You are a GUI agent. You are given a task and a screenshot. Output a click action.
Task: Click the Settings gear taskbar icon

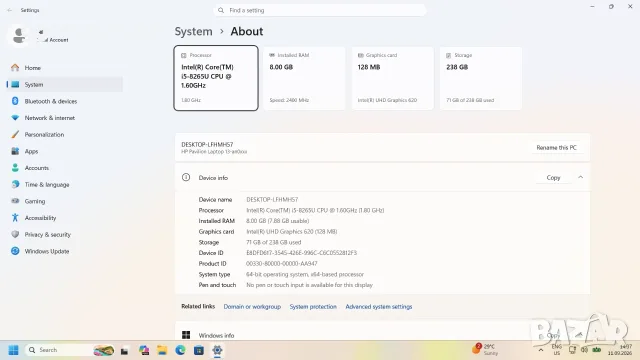(217, 350)
